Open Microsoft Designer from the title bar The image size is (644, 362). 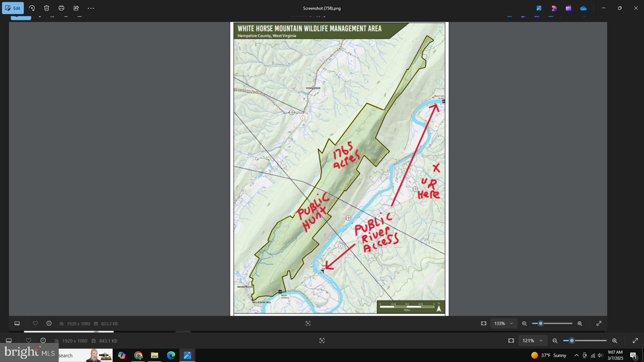tap(554, 8)
